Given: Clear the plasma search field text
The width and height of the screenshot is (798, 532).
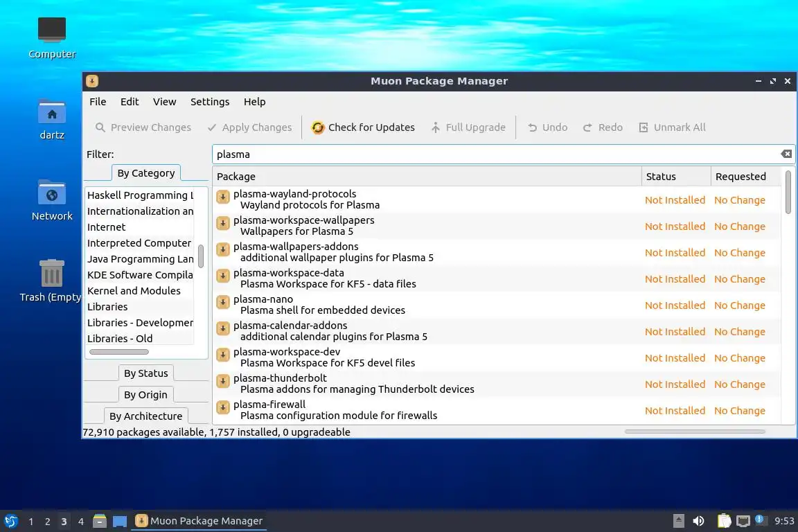Looking at the screenshot, I should 786,154.
